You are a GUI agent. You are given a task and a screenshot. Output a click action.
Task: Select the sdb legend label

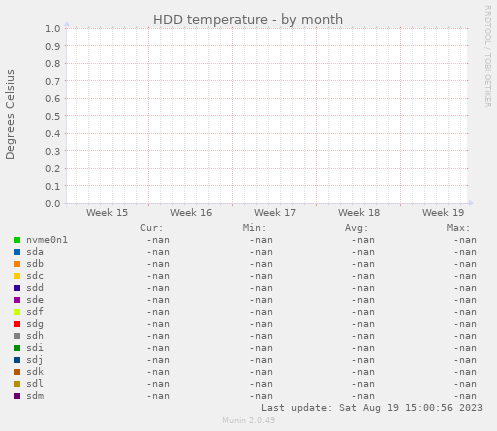35,264
